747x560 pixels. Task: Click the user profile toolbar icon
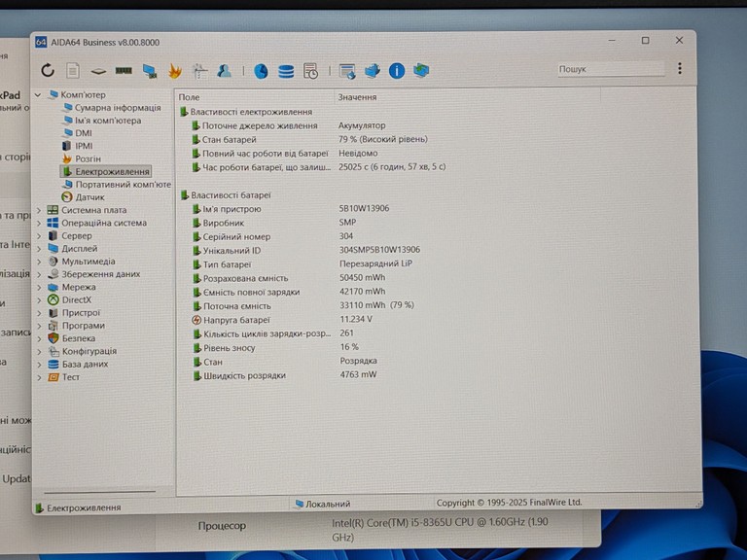224,71
